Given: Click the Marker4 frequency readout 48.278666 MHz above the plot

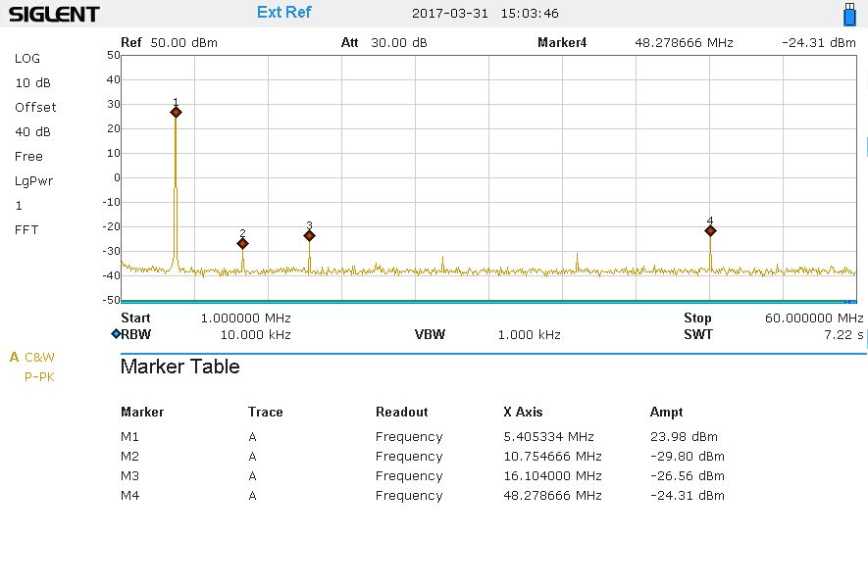Looking at the screenshot, I should 684,42.
